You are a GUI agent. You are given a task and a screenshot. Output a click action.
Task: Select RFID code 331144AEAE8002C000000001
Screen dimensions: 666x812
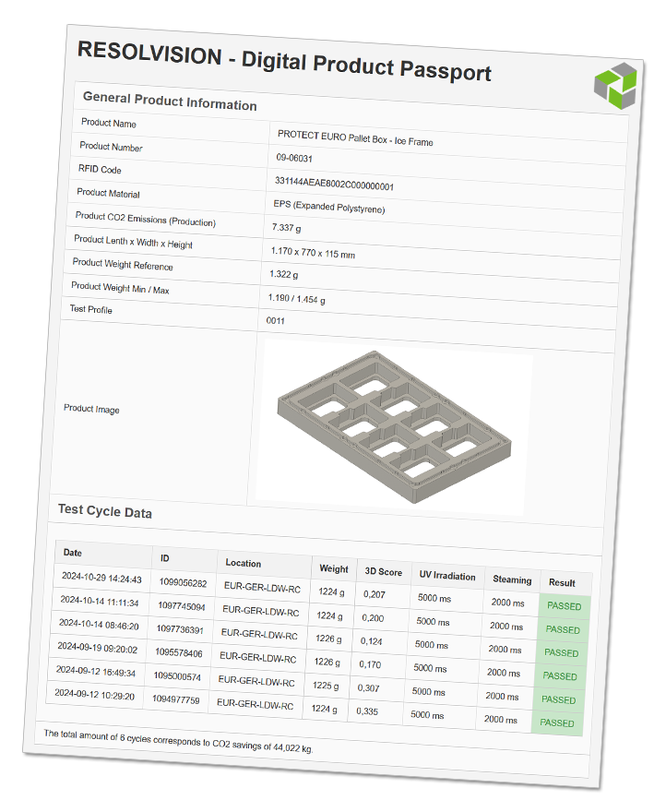pos(334,184)
